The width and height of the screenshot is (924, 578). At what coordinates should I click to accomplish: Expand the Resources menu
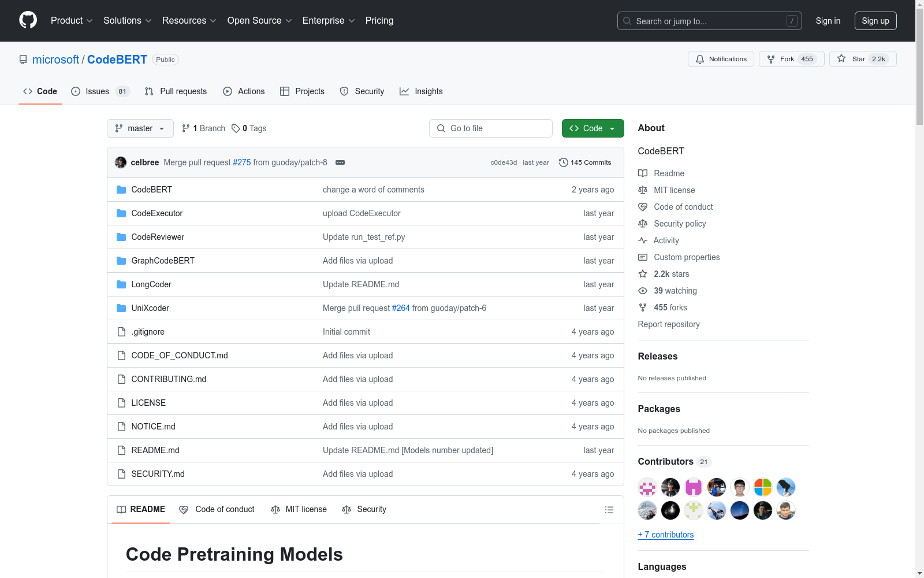(x=189, y=20)
